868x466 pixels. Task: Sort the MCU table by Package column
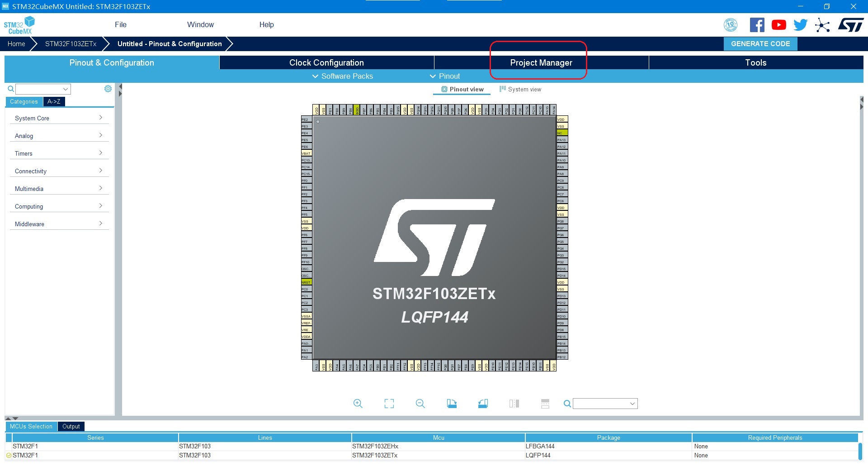pyautogui.click(x=609, y=438)
